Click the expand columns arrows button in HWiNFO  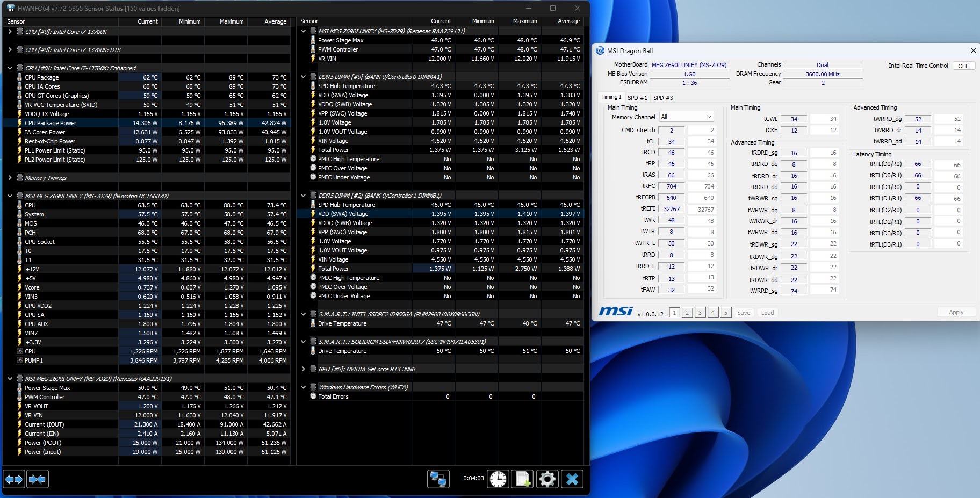(x=14, y=479)
